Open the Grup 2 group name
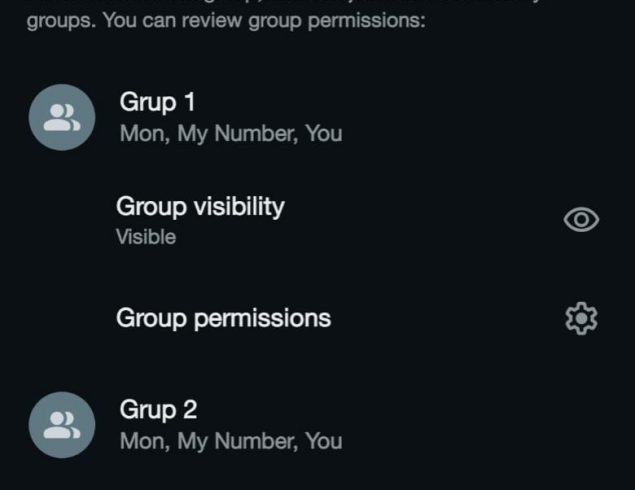The width and height of the screenshot is (635, 490). tap(158, 409)
